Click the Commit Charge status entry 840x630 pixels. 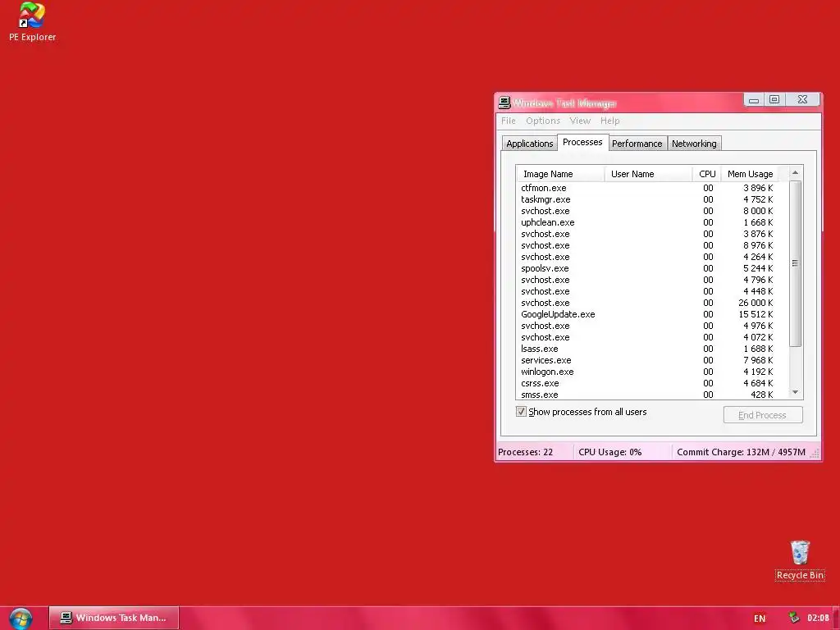click(741, 452)
